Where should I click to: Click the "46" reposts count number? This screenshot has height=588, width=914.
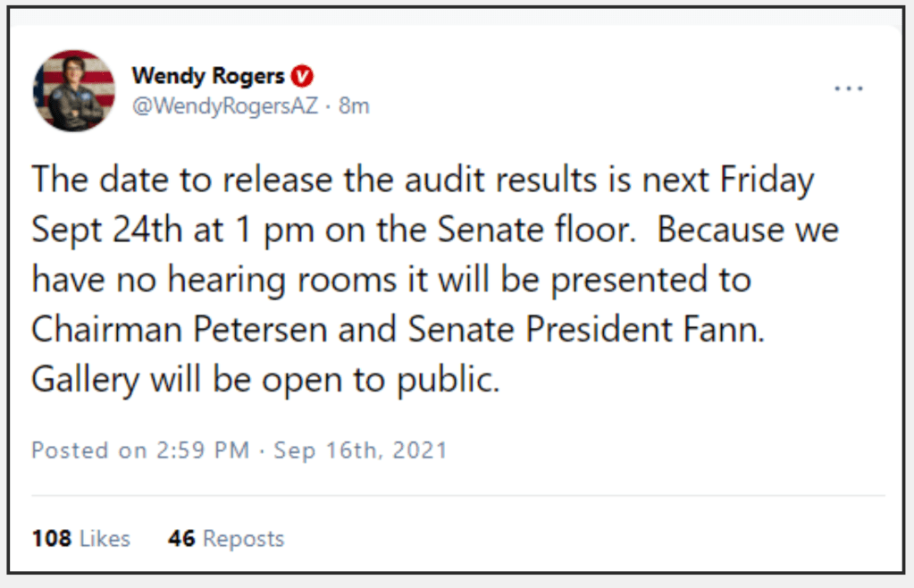point(181,539)
